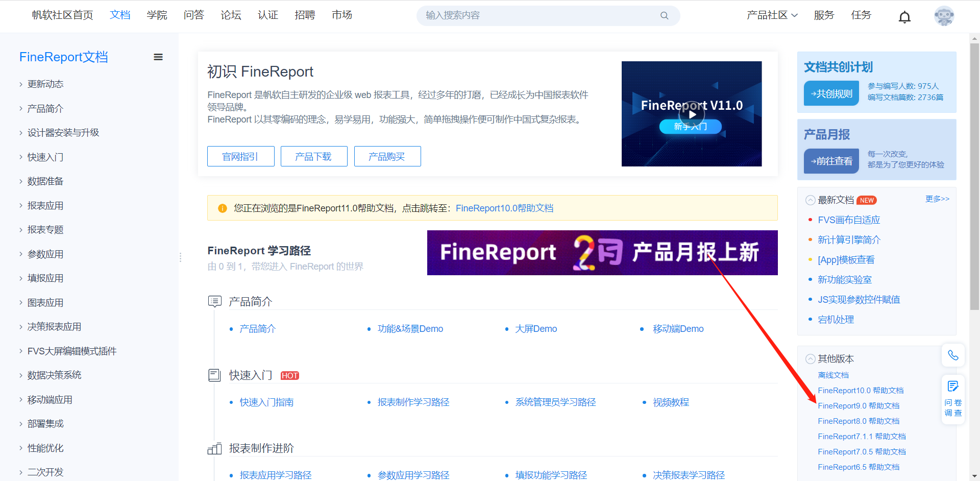
Task: Expand 报表专题 sidebar item
Action: point(20,230)
